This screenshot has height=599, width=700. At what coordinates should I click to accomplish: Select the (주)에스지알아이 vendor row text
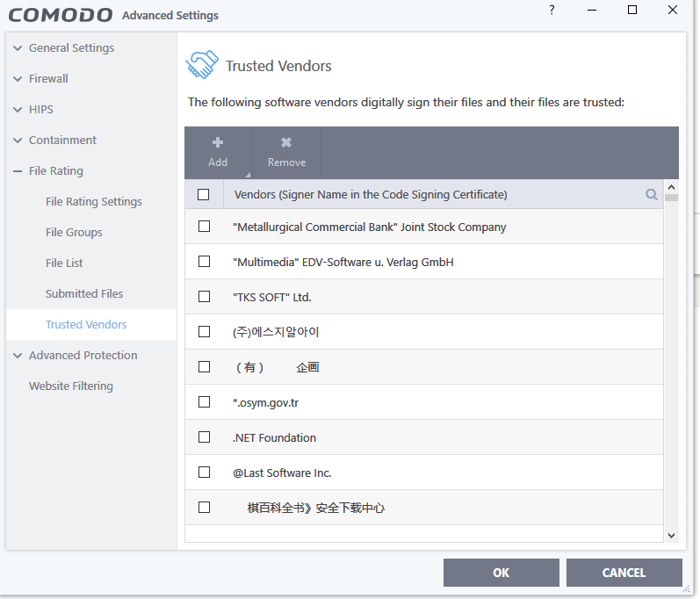click(276, 332)
